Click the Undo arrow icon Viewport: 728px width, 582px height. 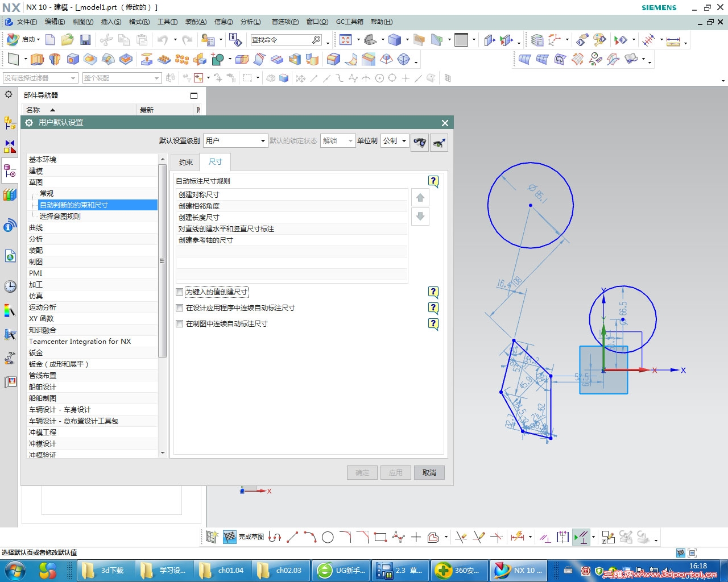163,40
